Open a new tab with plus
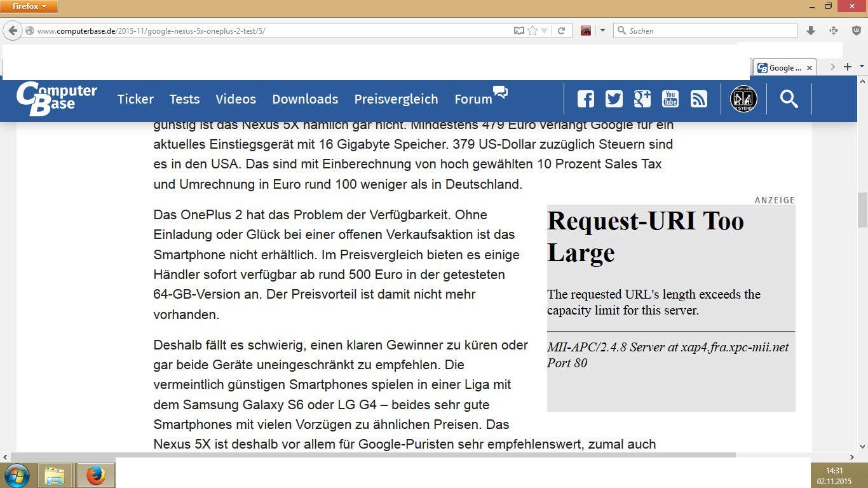Viewport: 868px width, 488px height. [848, 67]
